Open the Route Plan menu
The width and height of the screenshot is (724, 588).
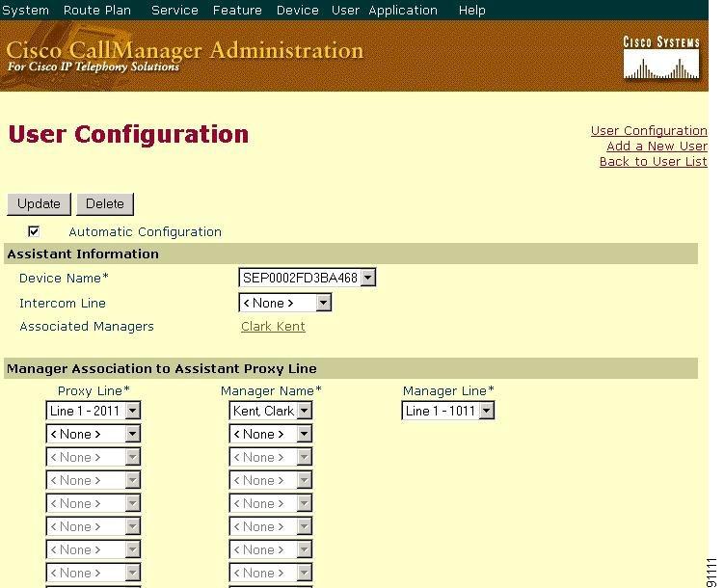[x=97, y=11]
